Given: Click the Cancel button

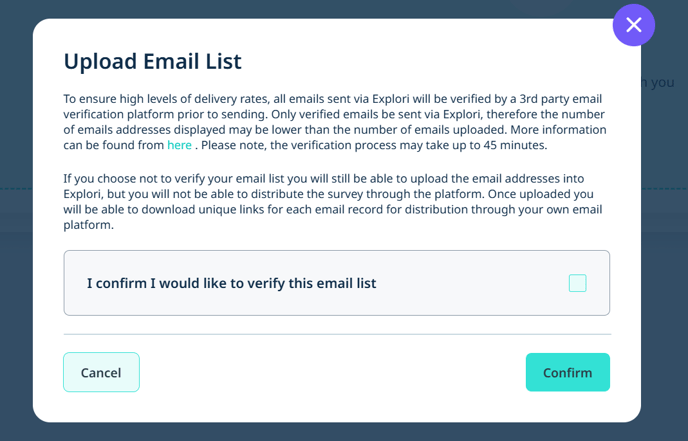Looking at the screenshot, I should (101, 372).
